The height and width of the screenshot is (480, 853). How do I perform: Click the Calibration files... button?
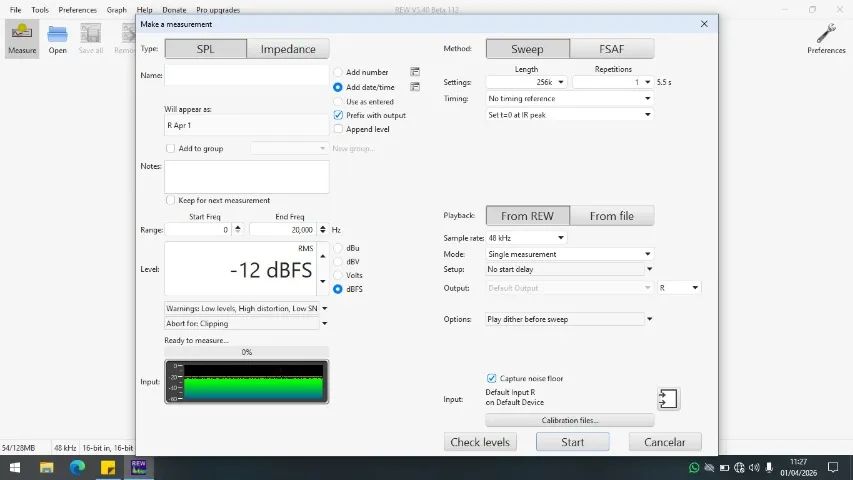pos(570,420)
